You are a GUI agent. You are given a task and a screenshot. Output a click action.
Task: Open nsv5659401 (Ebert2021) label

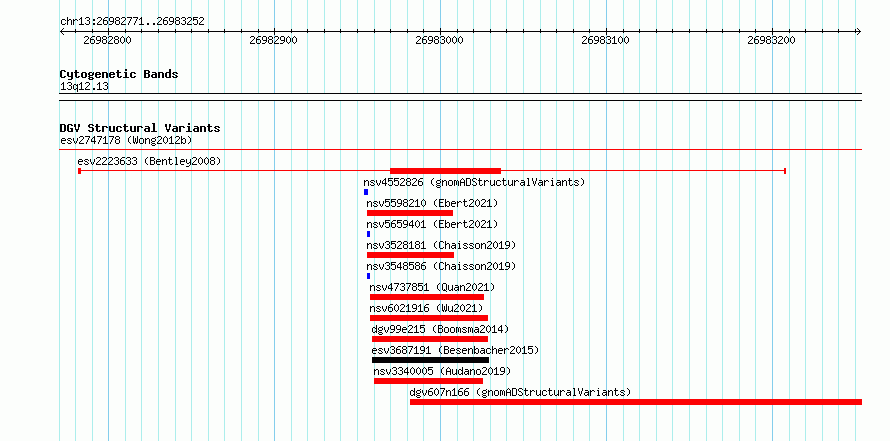click(432, 224)
